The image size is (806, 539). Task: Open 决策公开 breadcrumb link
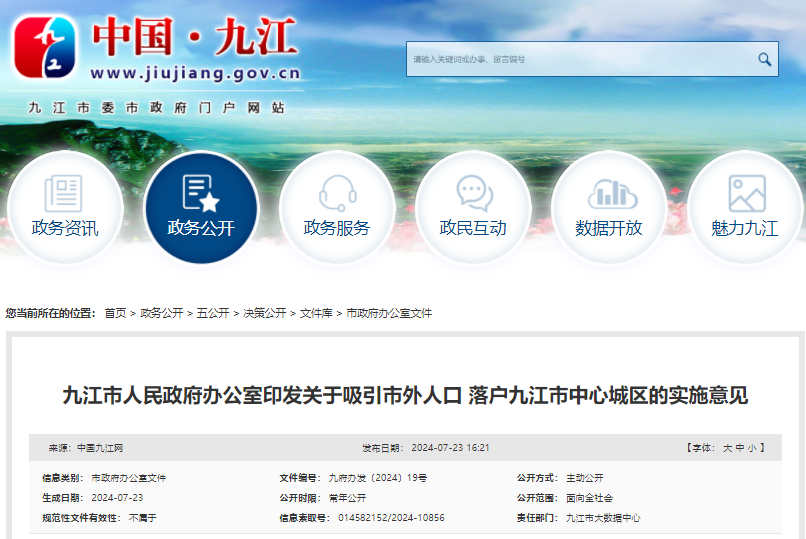click(264, 313)
